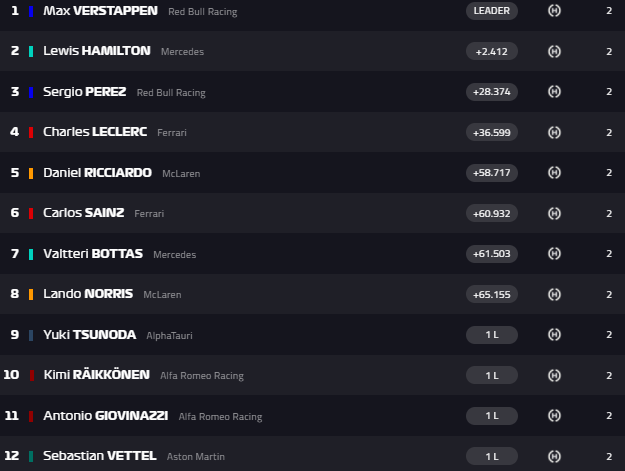Click the Aston Martin team label for Vettel
The height and width of the screenshot is (471, 625).
[x=196, y=457]
